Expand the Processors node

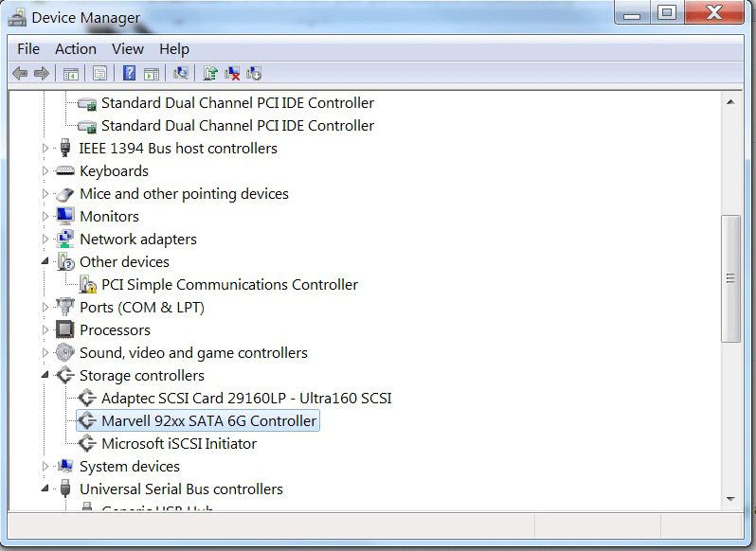tap(45, 329)
